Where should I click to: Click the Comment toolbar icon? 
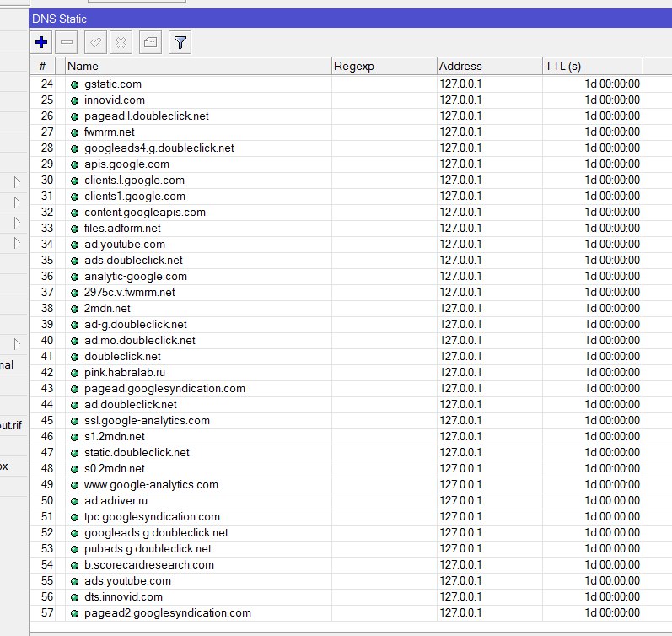[x=150, y=42]
